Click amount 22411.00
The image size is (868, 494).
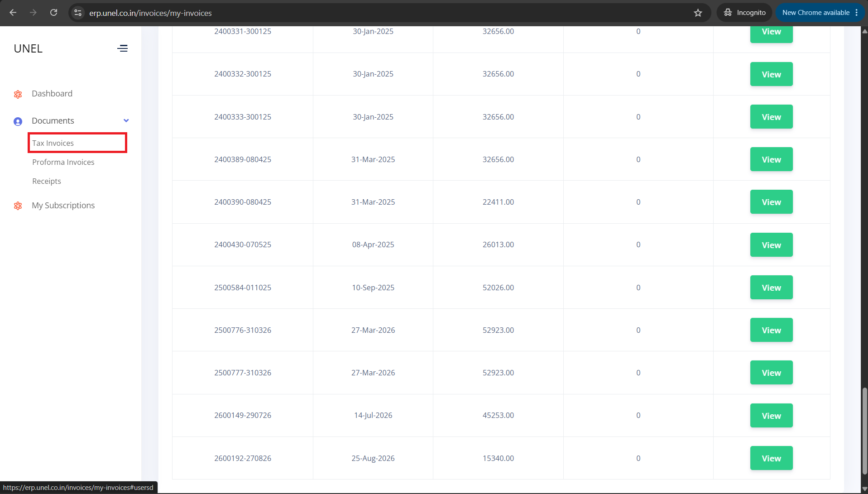[x=498, y=202]
